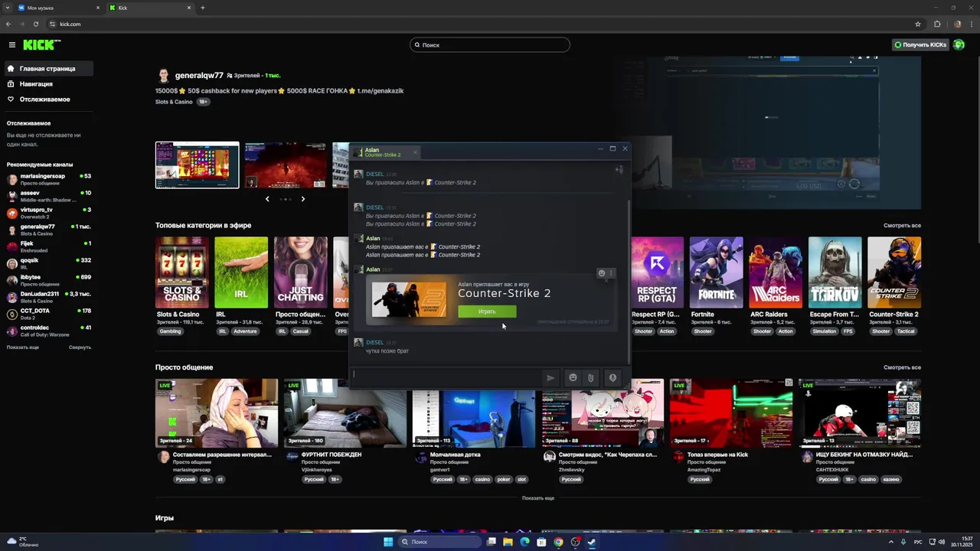Image resolution: width=980 pixels, height=551 pixels.
Task: Click the green Играть button in Steam chat
Action: tap(487, 311)
